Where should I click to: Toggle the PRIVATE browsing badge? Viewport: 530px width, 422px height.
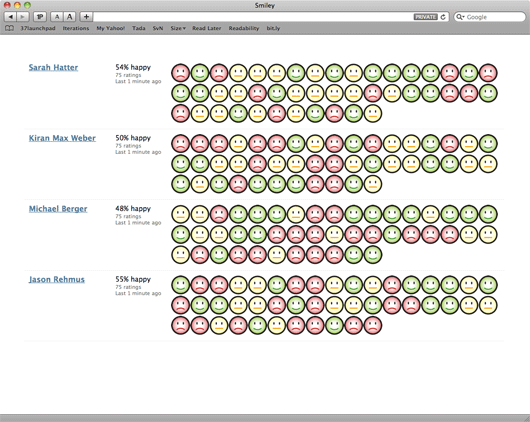click(x=426, y=17)
